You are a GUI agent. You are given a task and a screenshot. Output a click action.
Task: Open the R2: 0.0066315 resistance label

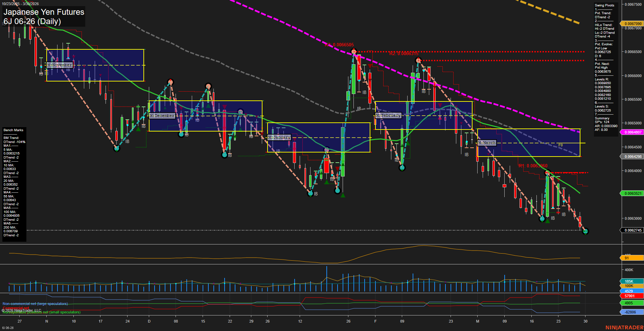pyautogui.click(x=404, y=53)
